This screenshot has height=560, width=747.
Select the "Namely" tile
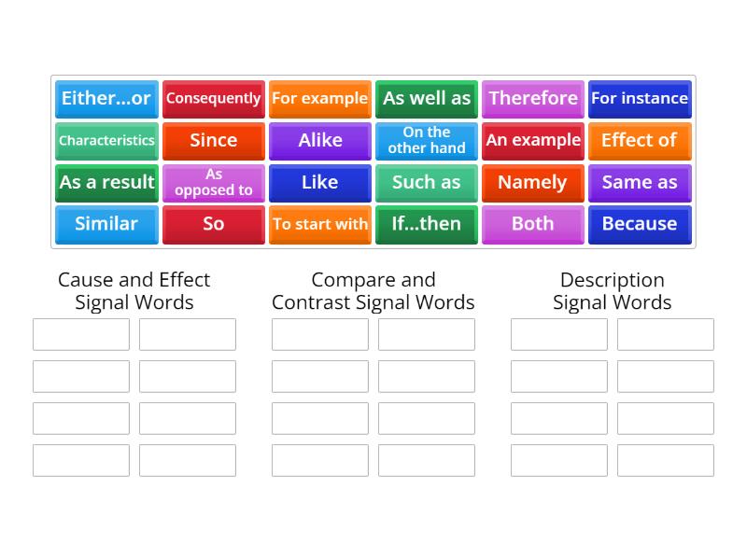[x=532, y=183]
